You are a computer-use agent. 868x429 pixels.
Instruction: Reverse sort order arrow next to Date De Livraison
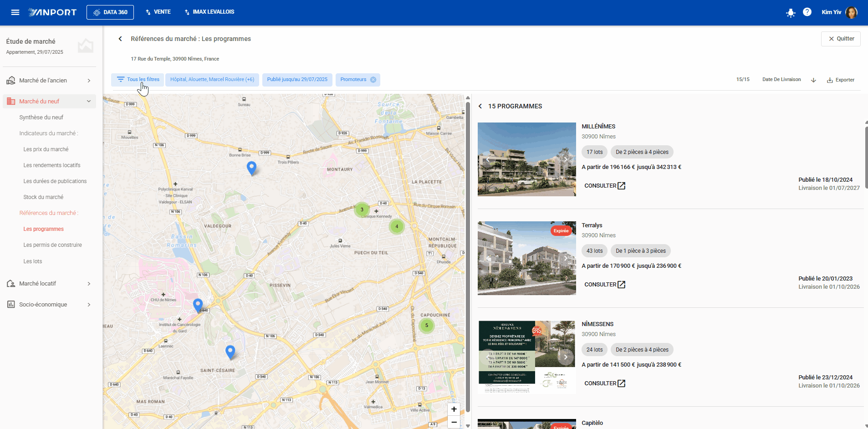click(813, 80)
